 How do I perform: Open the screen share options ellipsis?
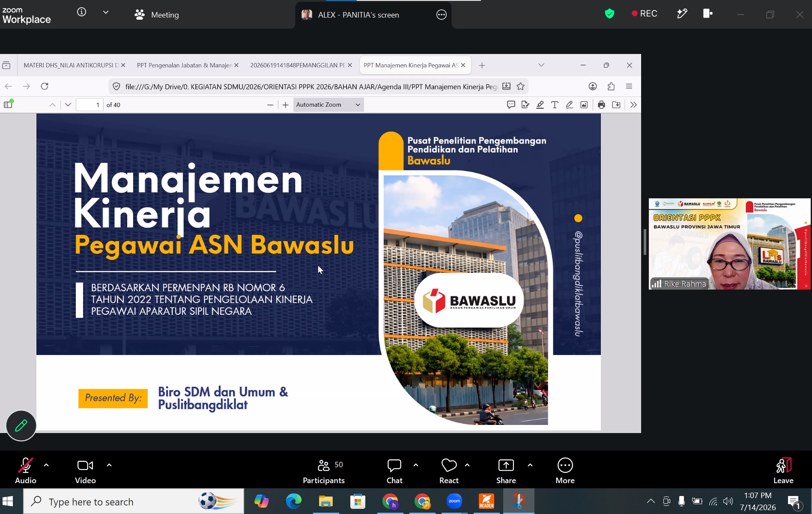(x=441, y=15)
